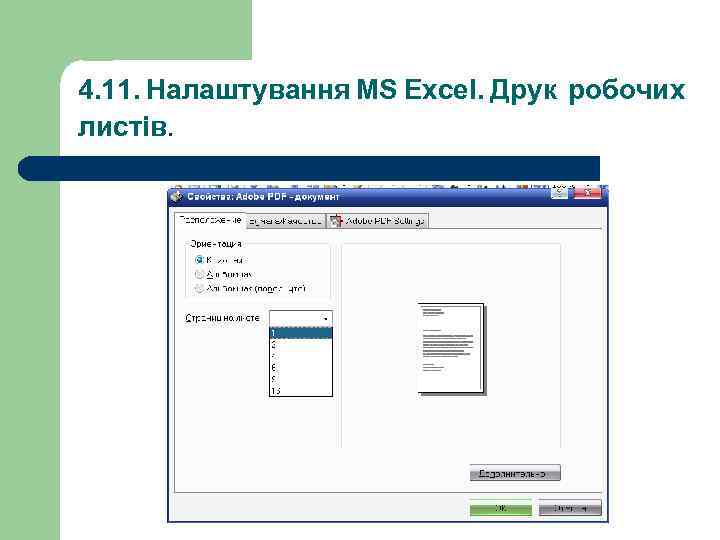This screenshot has height=540, width=720.
Task: Select the Альбомная orientation radio button
Action: 199,275
